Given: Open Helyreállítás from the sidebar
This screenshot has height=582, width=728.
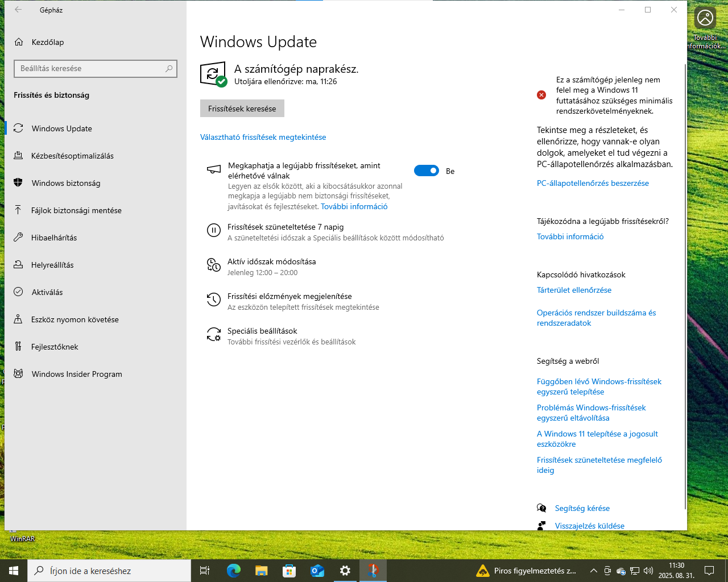Looking at the screenshot, I should (96, 265).
